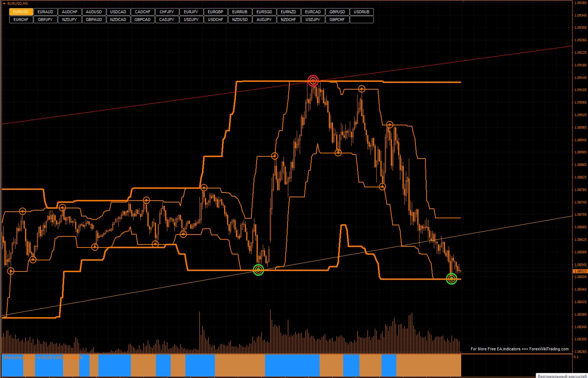Screen dimensions: 588x378
Task: Open the AUDCHF pair
Action: point(69,12)
